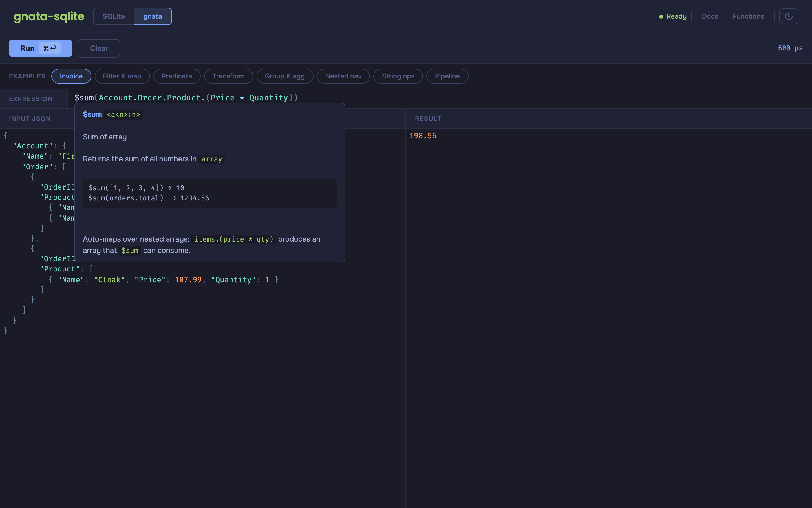The width and height of the screenshot is (812, 508).
Task: Switch to the SQLite mode tab
Action: [x=114, y=16]
